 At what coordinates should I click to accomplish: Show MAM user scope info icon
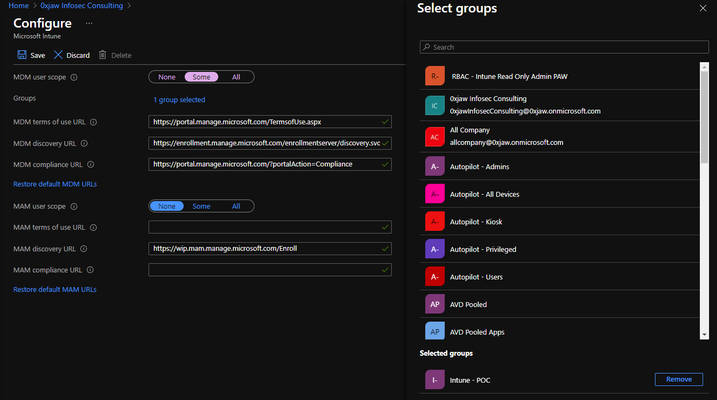[x=74, y=207]
